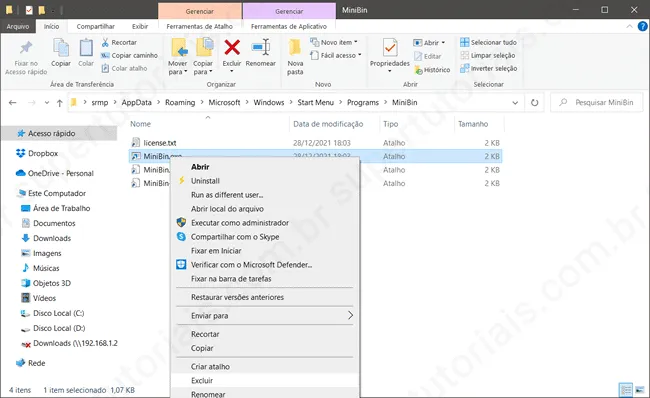Choose Compartilhar com o Skype
Viewport: 650px width, 398px height.
(x=264, y=237)
